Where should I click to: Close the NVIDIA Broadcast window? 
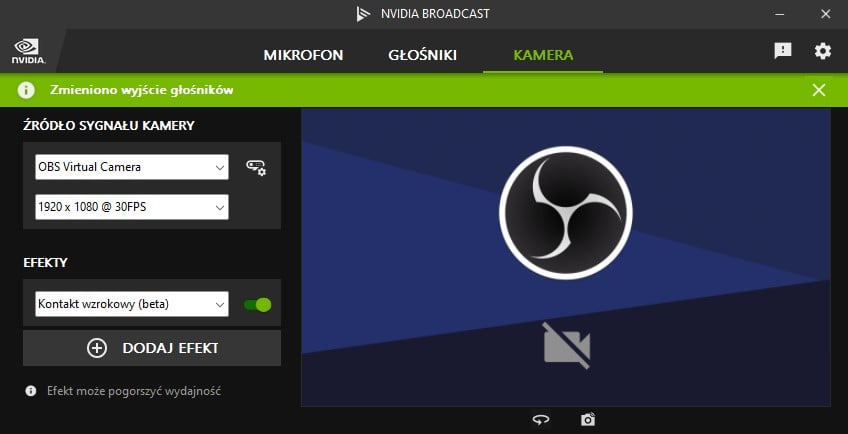coord(825,14)
